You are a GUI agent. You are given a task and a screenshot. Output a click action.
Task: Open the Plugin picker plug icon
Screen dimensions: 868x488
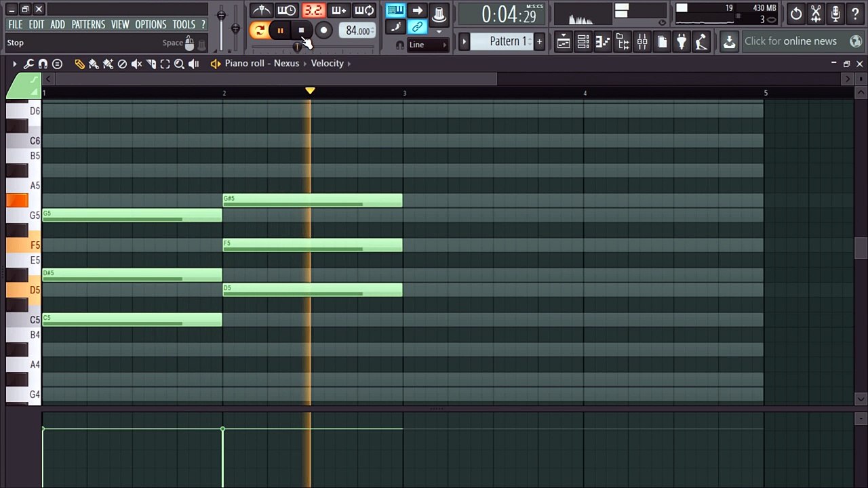tap(682, 42)
